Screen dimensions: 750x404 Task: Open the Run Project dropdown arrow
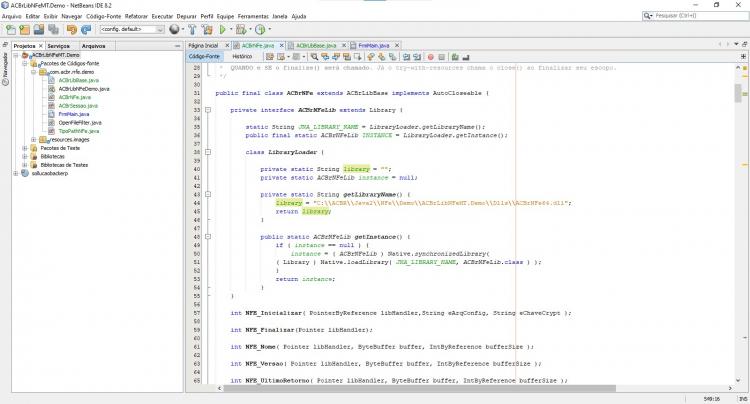pos(231,30)
